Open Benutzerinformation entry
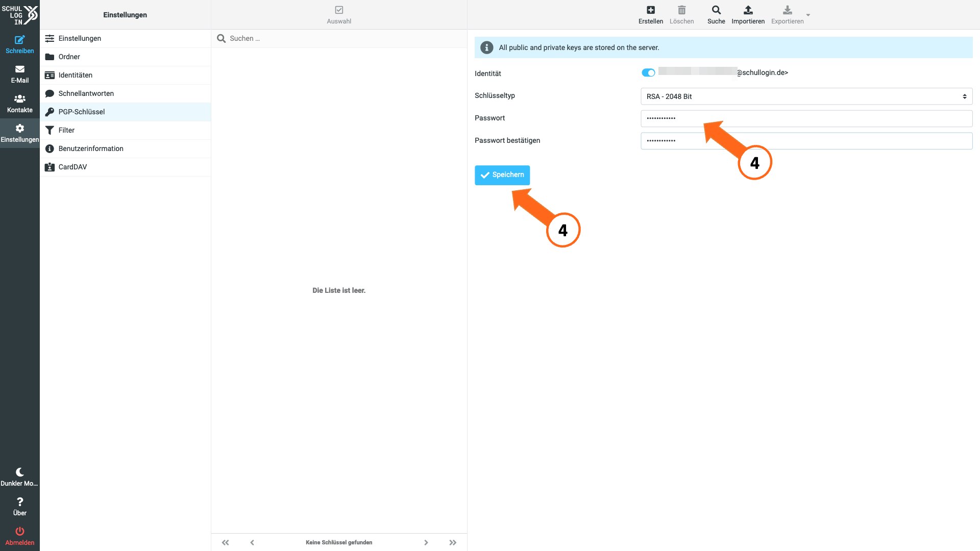The width and height of the screenshot is (980, 551). [x=125, y=148]
